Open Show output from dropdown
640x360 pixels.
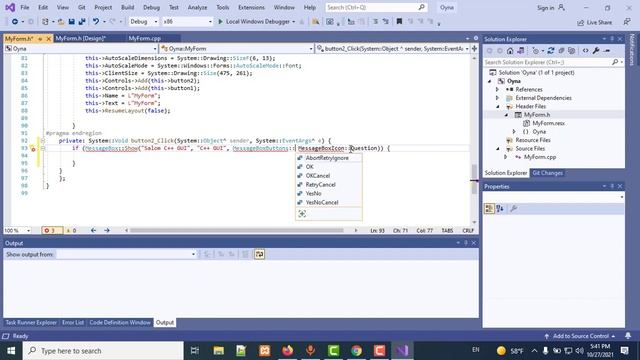pyautogui.click(x=126, y=254)
